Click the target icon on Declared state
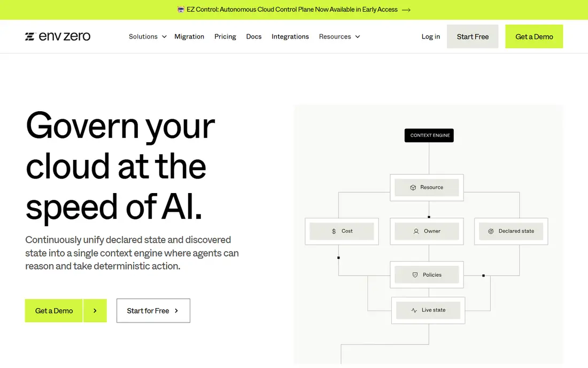This screenshot has width=588, height=368. click(x=491, y=232)
